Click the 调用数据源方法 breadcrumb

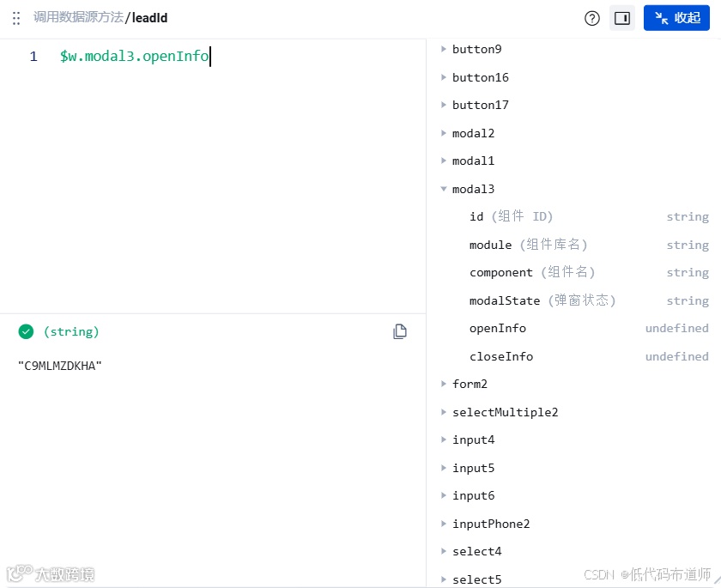(79, 17)
